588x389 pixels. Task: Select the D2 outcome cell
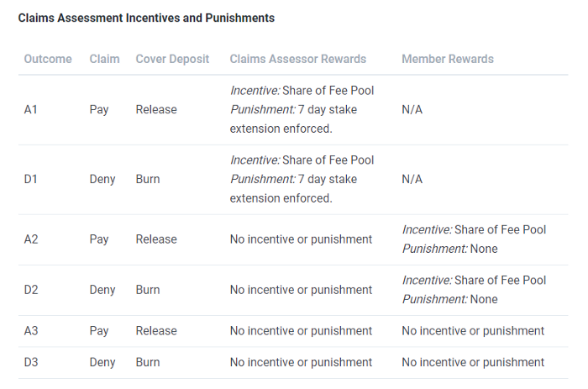(x=31, y=290)
